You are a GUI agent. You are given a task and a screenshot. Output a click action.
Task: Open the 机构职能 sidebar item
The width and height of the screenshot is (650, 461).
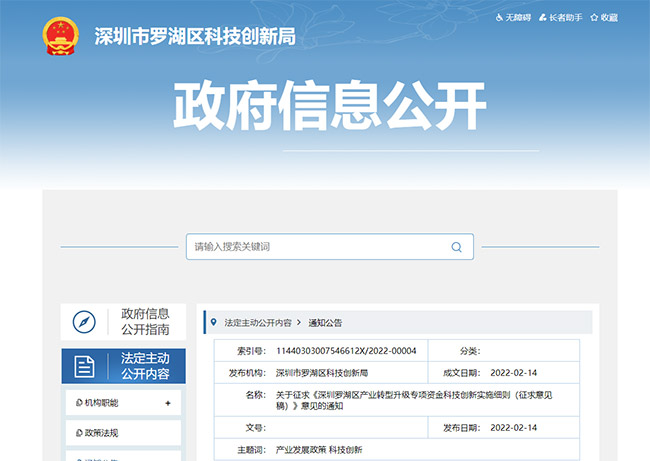[123, 403]
